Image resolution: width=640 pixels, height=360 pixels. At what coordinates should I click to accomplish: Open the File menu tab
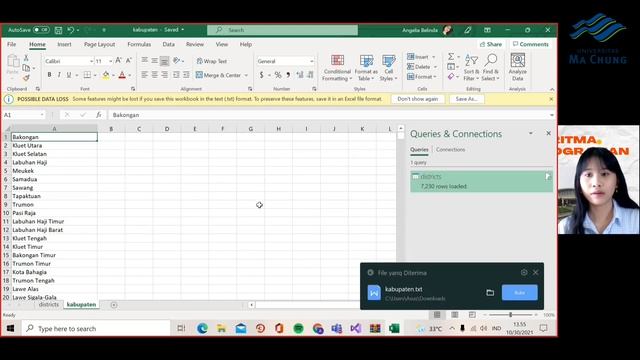(11, 44)
